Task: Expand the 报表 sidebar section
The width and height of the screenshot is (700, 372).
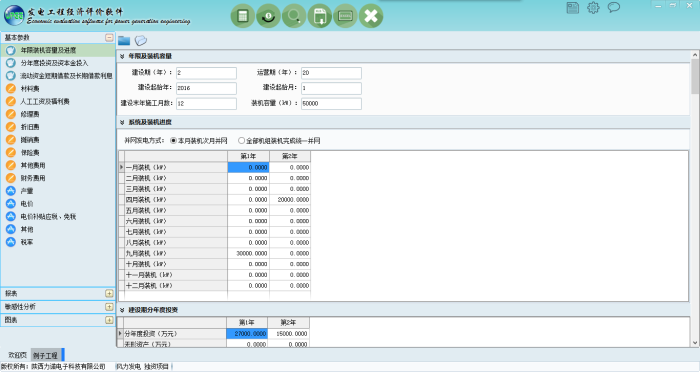Action: (109, 293)
